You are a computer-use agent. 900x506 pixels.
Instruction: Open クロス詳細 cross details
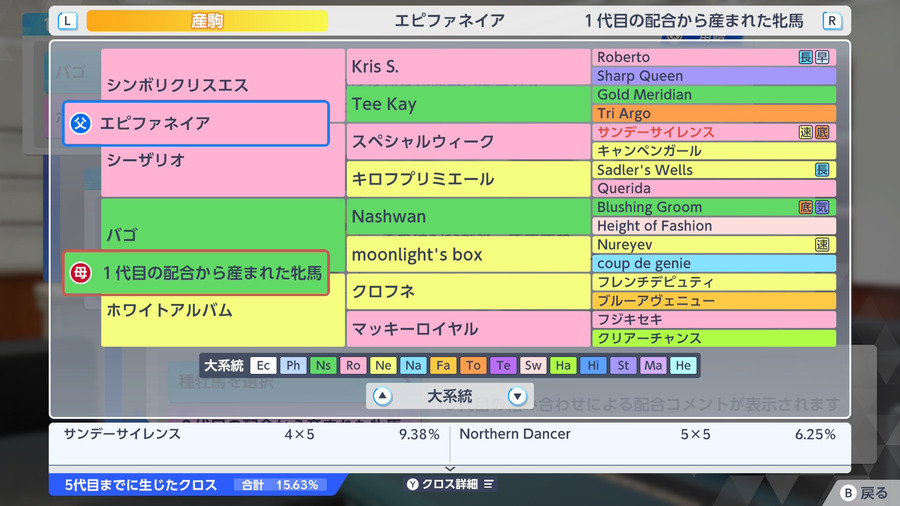click(450, 484)
